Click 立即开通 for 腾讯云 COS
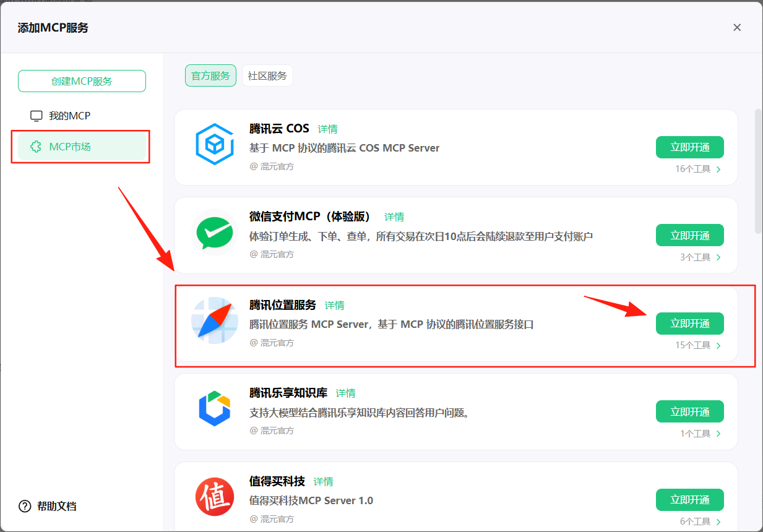Screen dimensions: 763x532 pyautogui.click(x=690, y=147)
